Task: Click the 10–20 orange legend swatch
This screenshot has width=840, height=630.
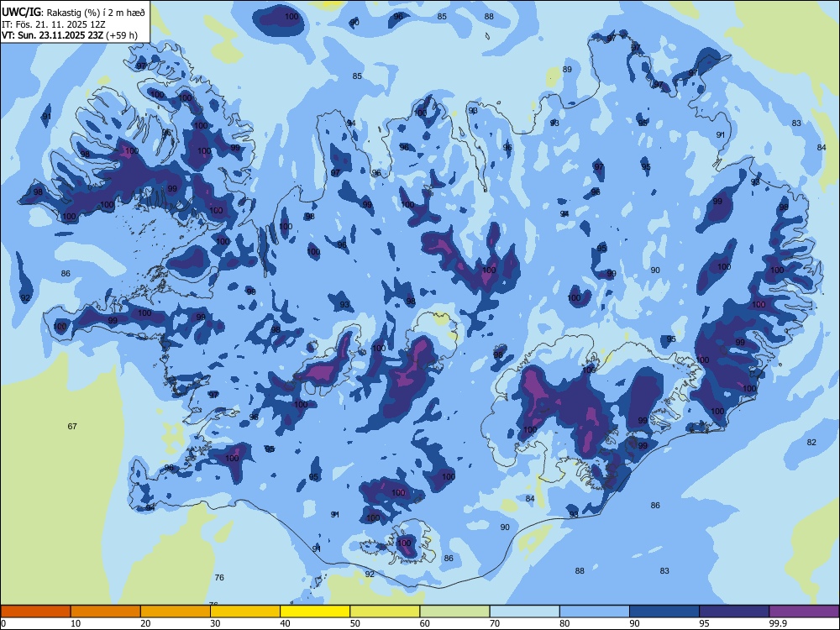Action: pyautogui.click(x=106, y=612)
